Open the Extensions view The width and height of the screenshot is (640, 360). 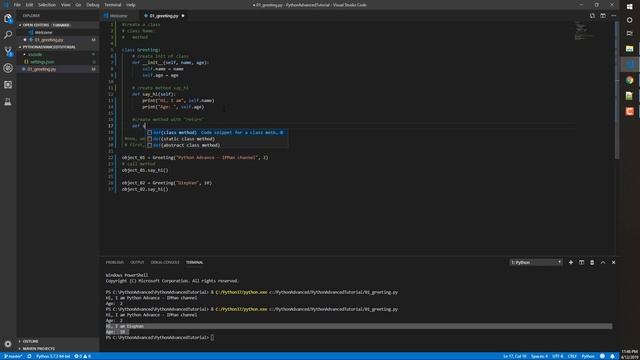point(8,84)
